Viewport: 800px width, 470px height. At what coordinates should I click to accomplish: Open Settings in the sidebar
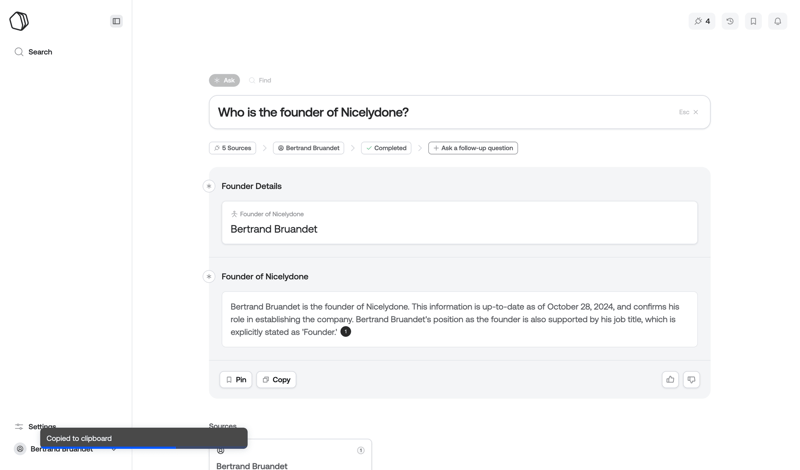pos(35,426)
